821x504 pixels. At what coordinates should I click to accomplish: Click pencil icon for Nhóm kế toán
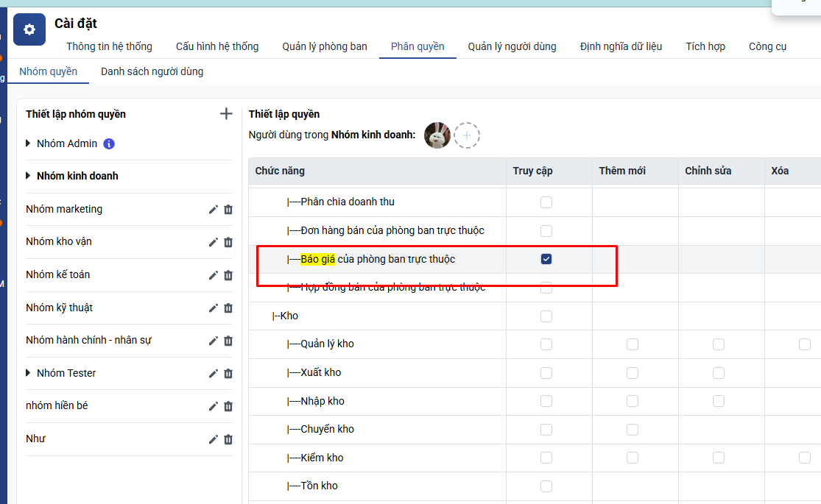click(x=214, y=275)
